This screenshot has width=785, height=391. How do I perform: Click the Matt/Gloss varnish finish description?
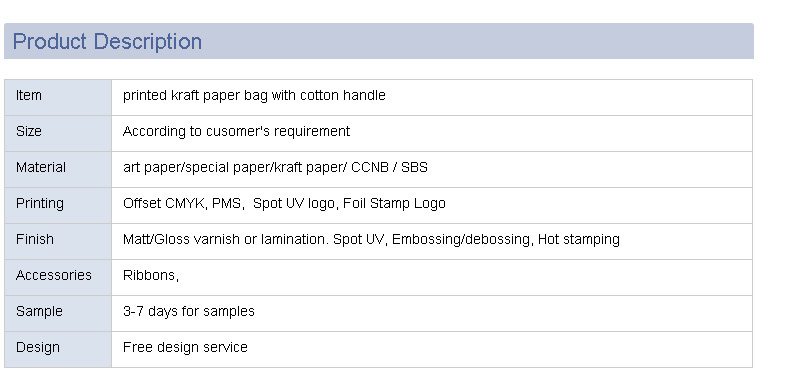tap(371, 239)
